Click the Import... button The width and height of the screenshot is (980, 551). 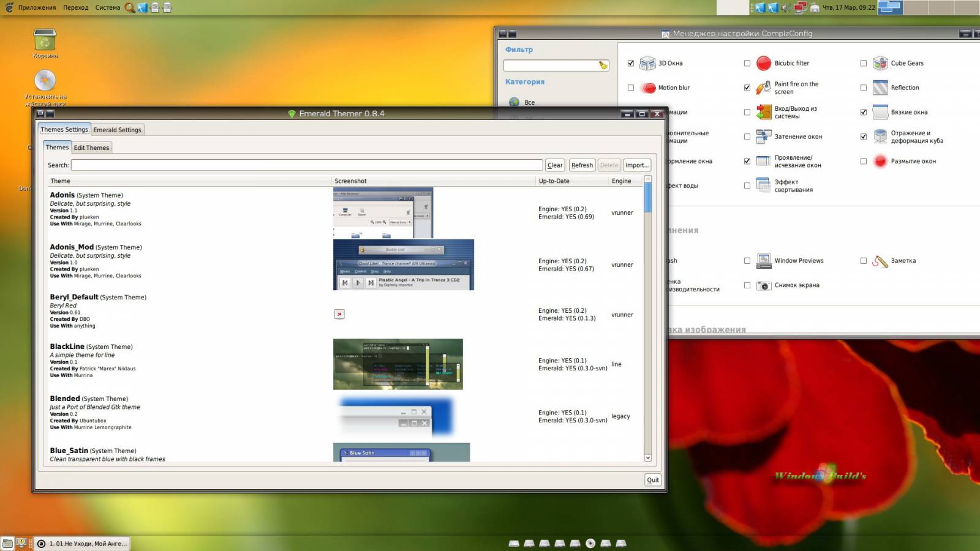pos(636,165)
